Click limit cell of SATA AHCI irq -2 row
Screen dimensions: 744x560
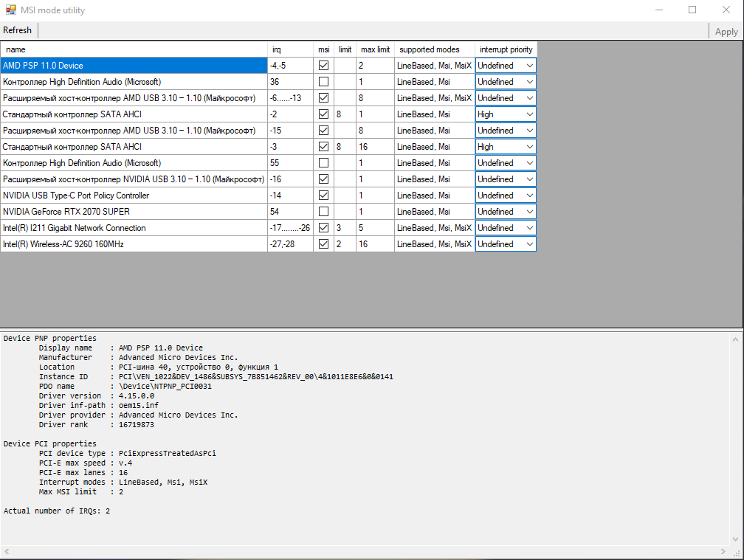(345, 114)
